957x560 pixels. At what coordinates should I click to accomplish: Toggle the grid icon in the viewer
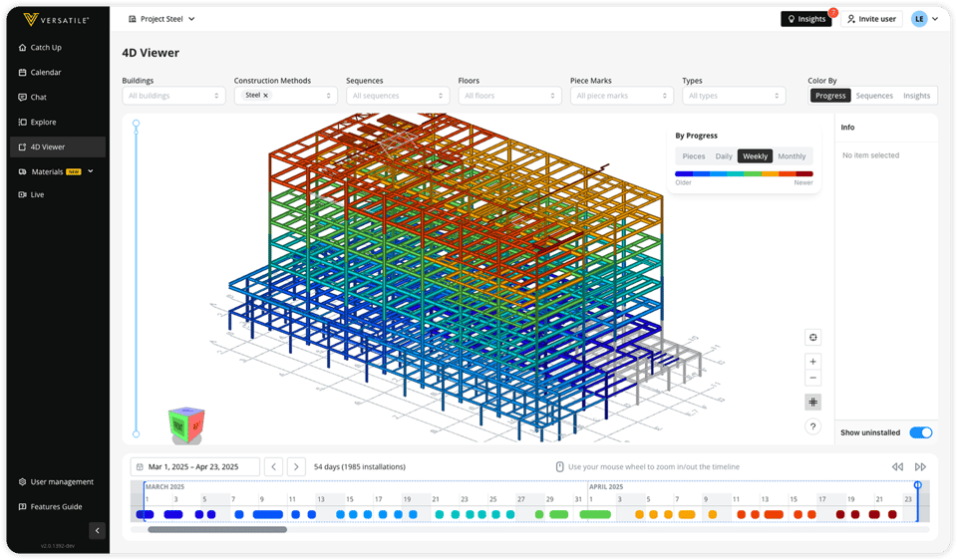pos(812,403)
